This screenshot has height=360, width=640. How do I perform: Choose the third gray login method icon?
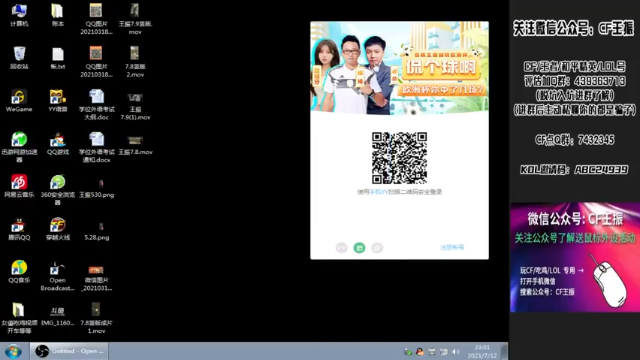tap(377, 248)
